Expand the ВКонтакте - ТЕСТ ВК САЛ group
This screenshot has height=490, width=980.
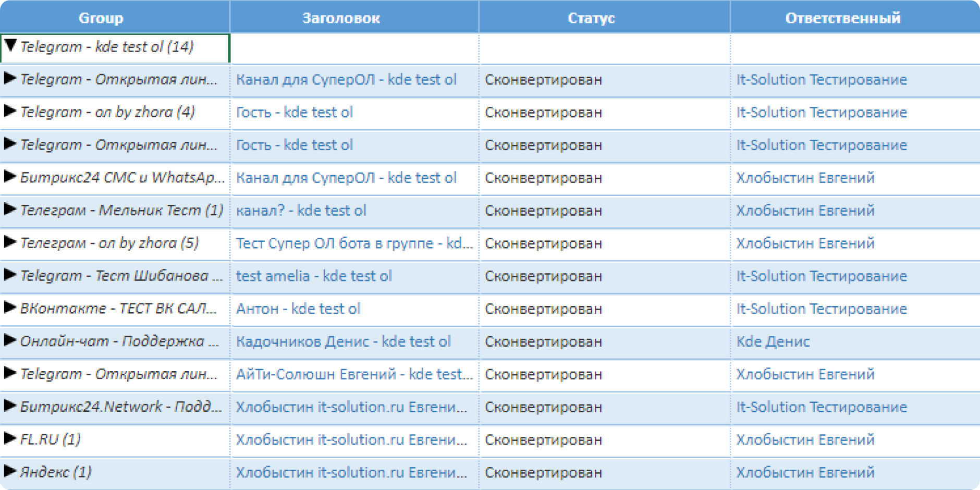click(10, 308)
